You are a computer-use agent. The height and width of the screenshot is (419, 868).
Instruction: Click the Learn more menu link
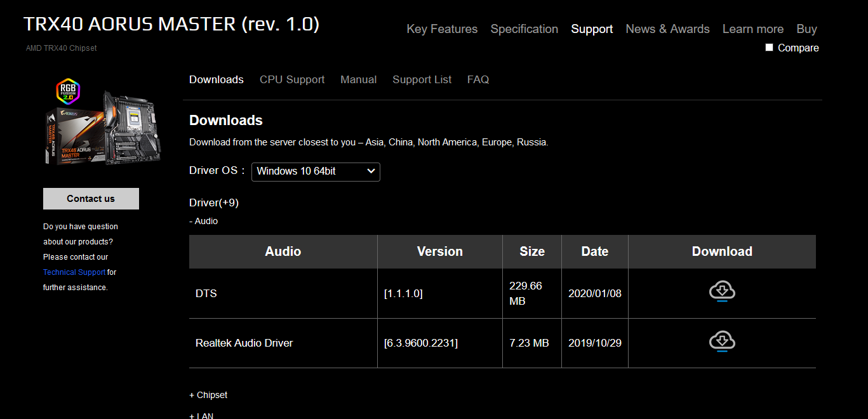[x=753, y=29]
